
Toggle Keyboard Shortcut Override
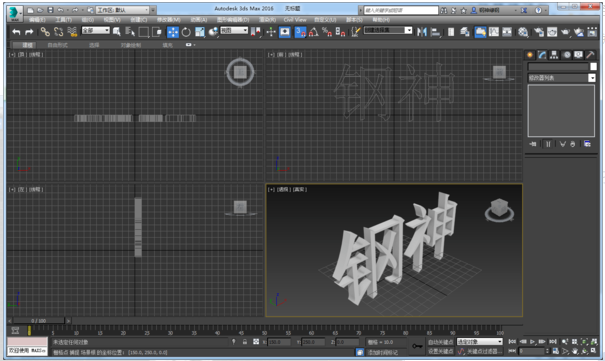285,32
